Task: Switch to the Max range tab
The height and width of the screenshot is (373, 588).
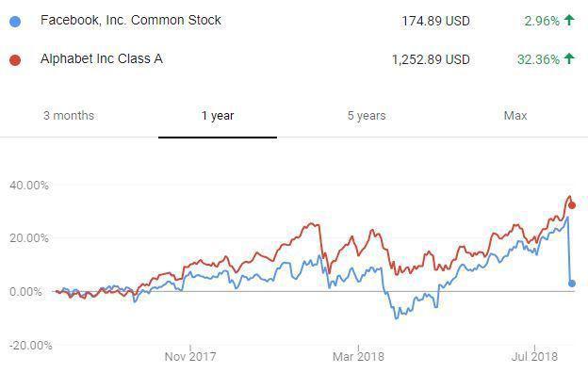Action: pos(515,116)
